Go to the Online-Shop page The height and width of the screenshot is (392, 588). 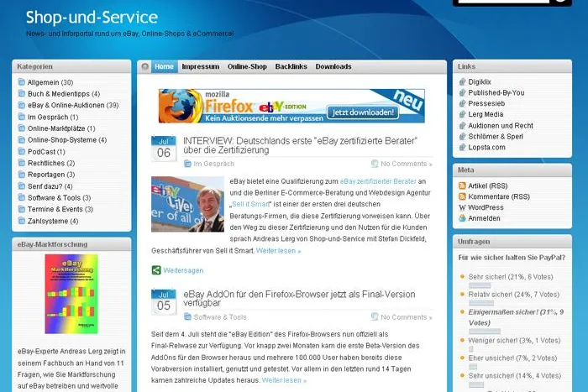(247, 66)
